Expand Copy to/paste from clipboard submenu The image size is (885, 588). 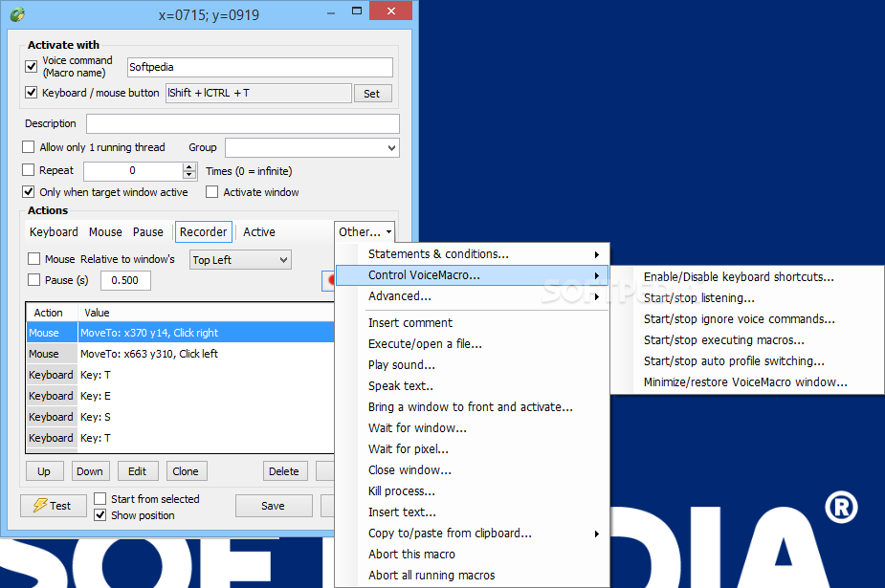coord(473,534)
